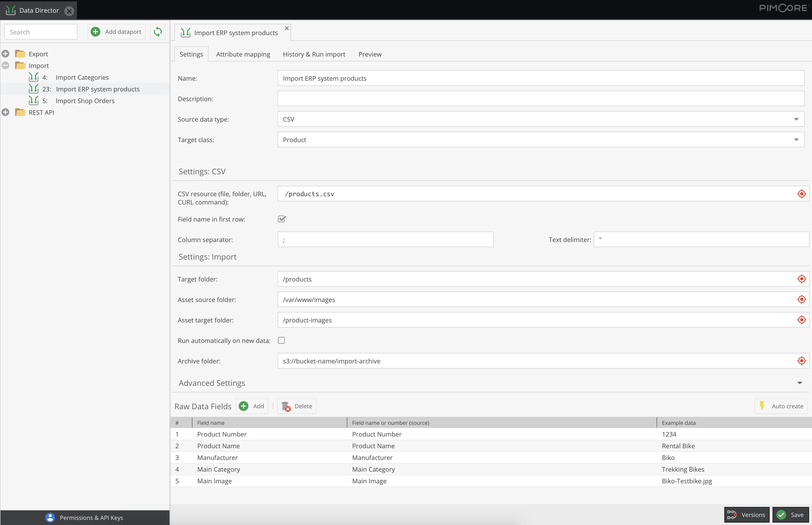Switch to the Attribute mapping tab
Viewport: 812px width, 525px height.
coord(243,54)
